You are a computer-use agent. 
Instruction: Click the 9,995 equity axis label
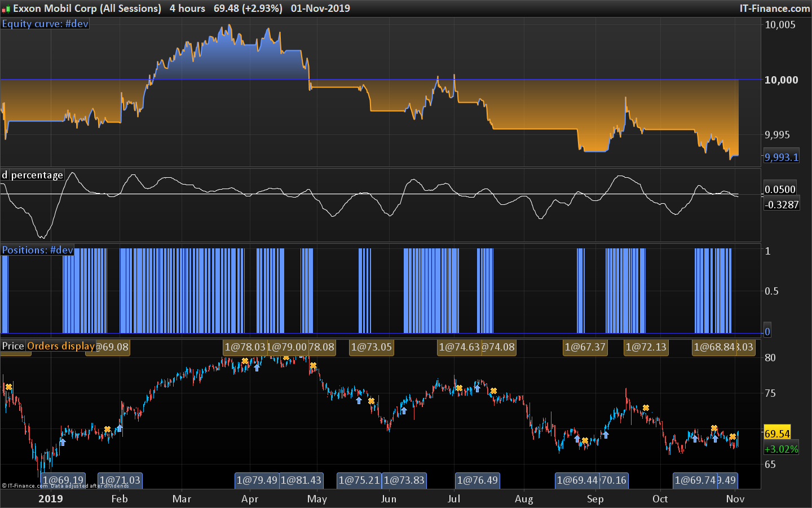click(x=777, y=134)
